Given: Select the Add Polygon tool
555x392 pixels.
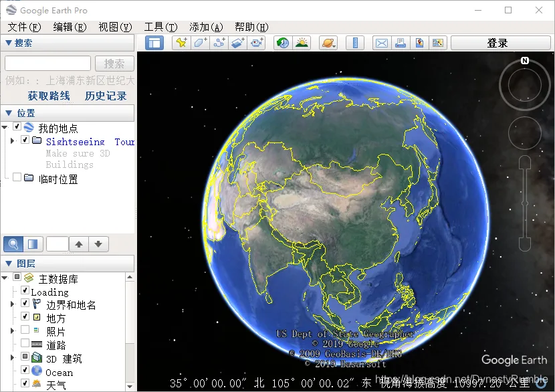Looking at the screenshot, I should [201, 43].
